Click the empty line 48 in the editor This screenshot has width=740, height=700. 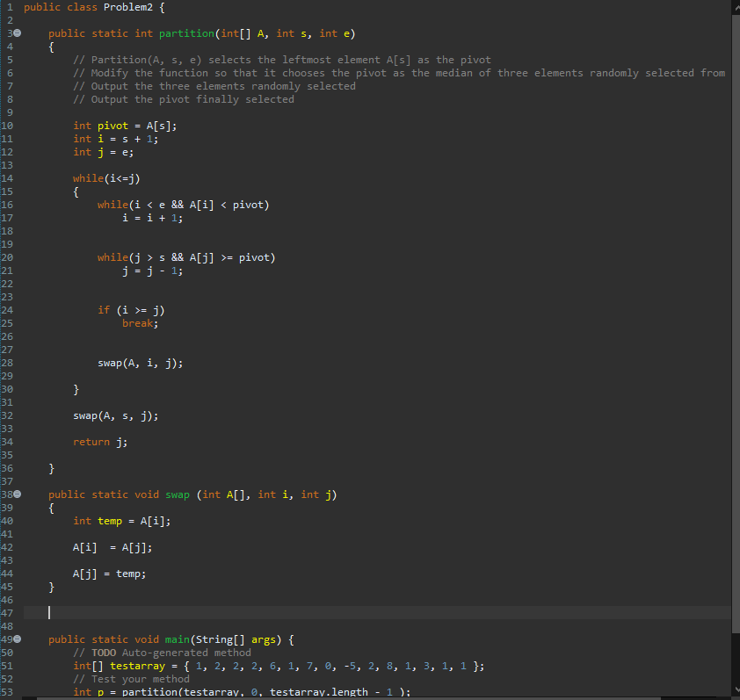click(x=264, y=625)
